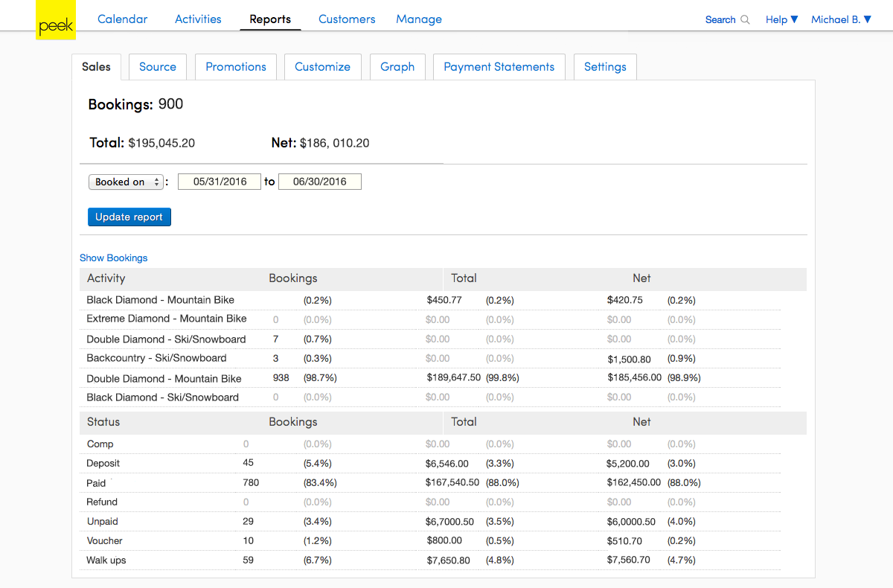
Task: Navigate to Customers
Action: [347, 19]
